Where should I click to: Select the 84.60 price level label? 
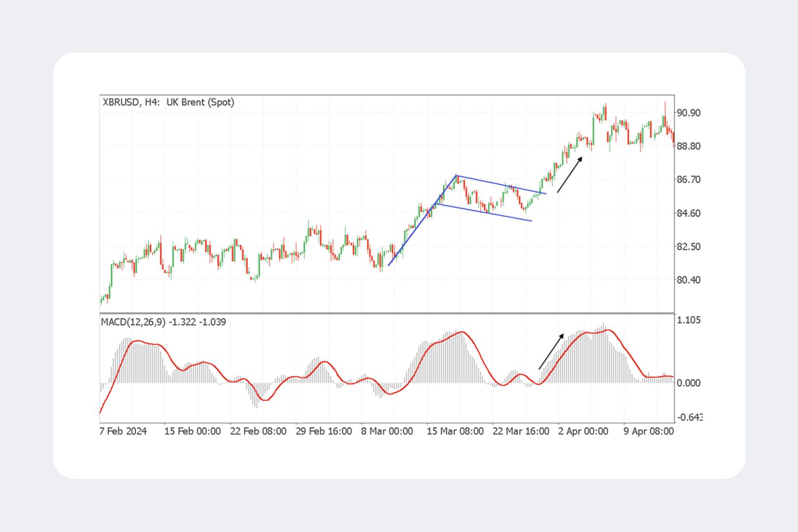point(688,213)
